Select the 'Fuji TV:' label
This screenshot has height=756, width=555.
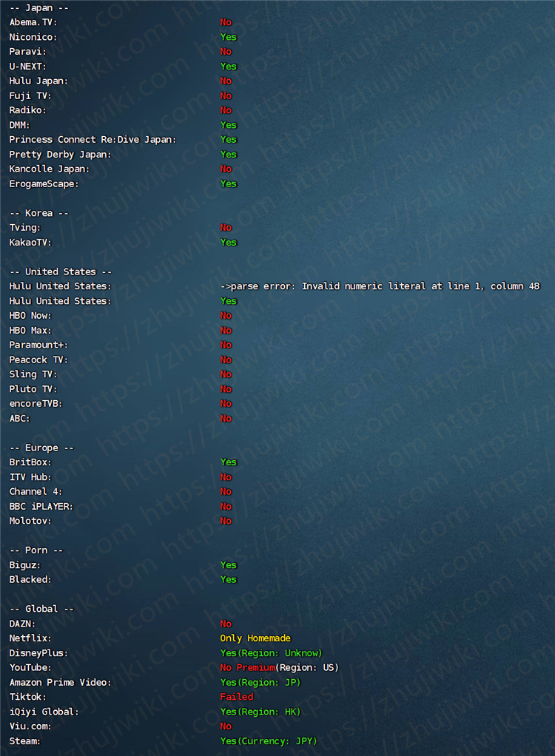(30, 96)
